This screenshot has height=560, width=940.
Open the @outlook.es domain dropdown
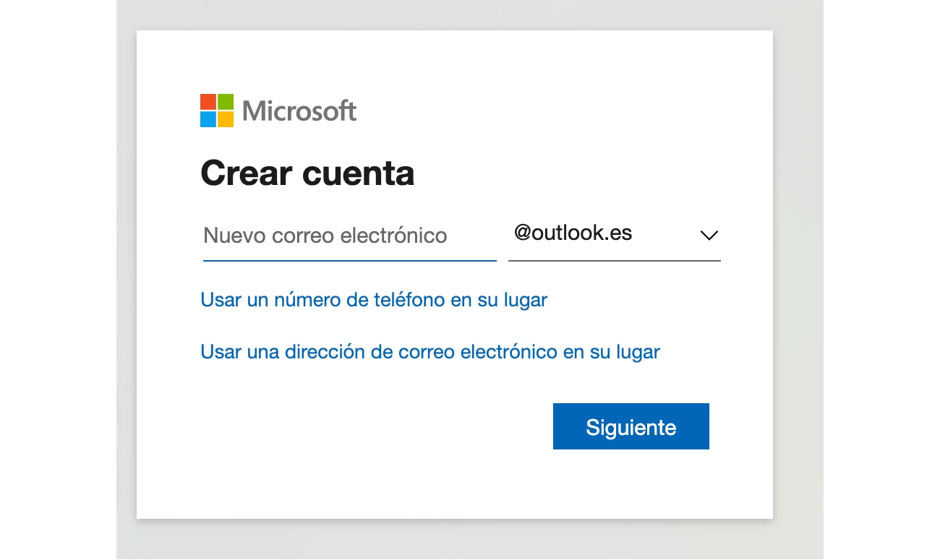pyautogui.click(x=615, y=235)
